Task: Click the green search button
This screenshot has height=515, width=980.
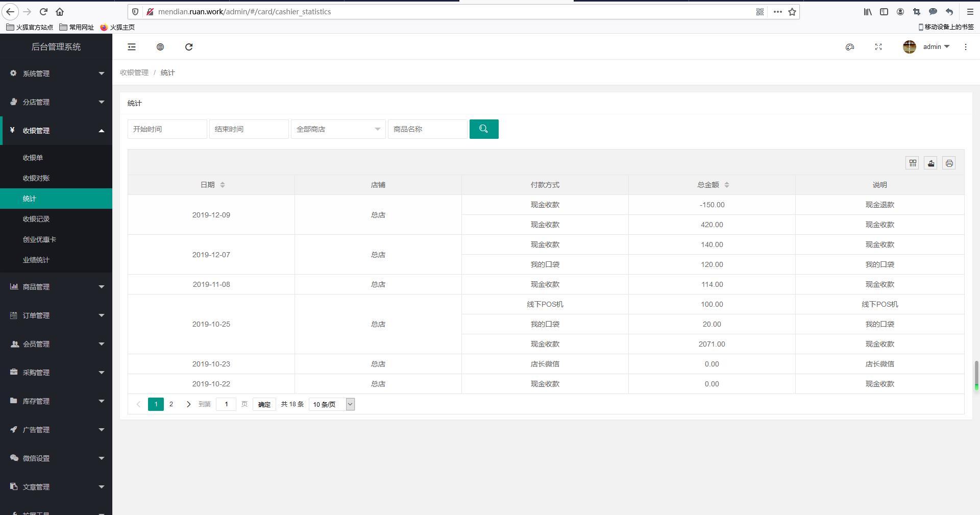Action: pyautogui.click(x=484, y=129)
